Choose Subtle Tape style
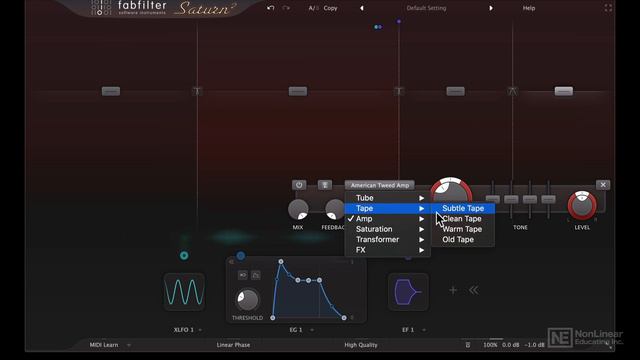Viewport: 640px width, 360px height. coord(463,209)
